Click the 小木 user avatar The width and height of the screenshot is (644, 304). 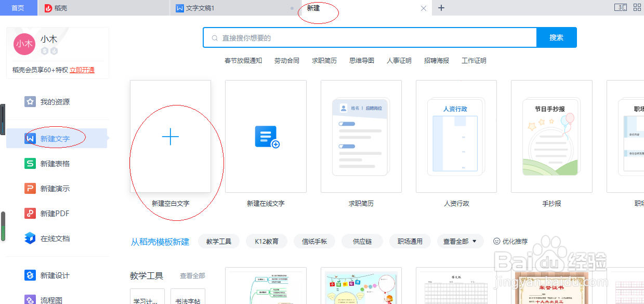pos(24,44)
